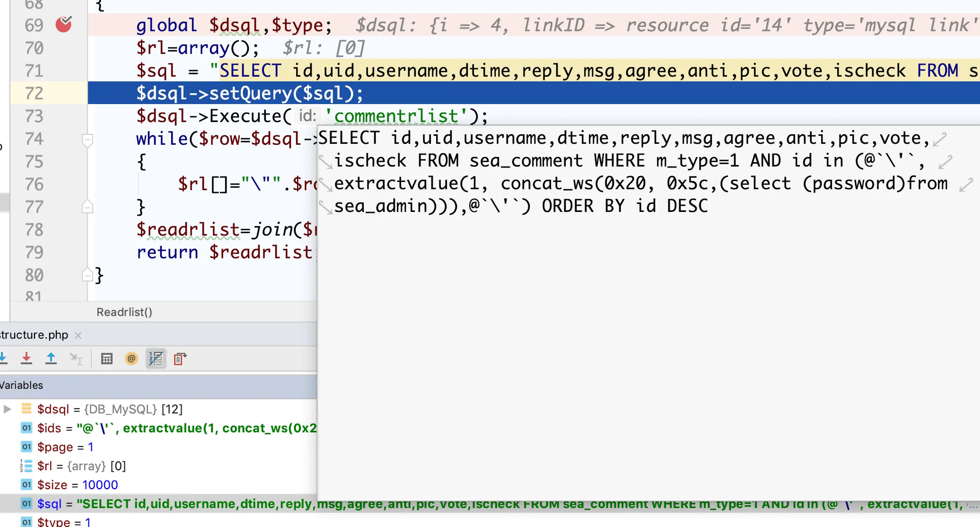This screenshot has height=527, width=980.
Task: Select the structure.php tab label
Action: click(x=34, y=335)
